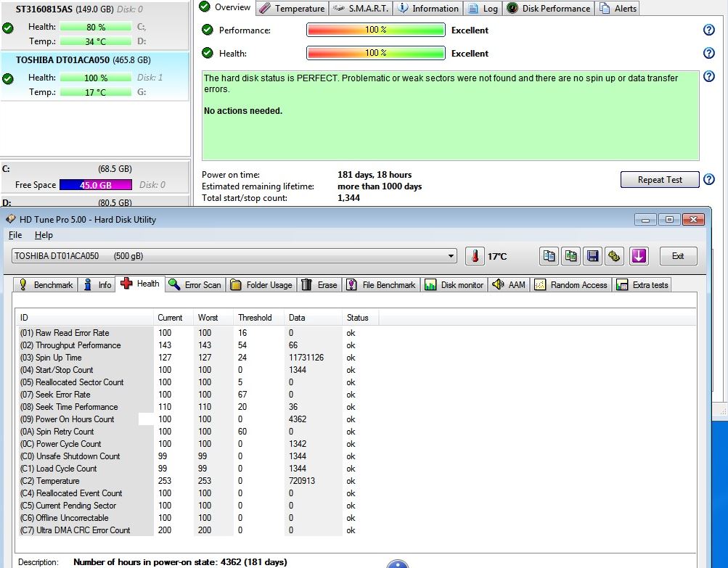Select the TOSHIBA DT01ACA050 disk entry
This screenshot has height=568, width=728.
tap(94, 76)
